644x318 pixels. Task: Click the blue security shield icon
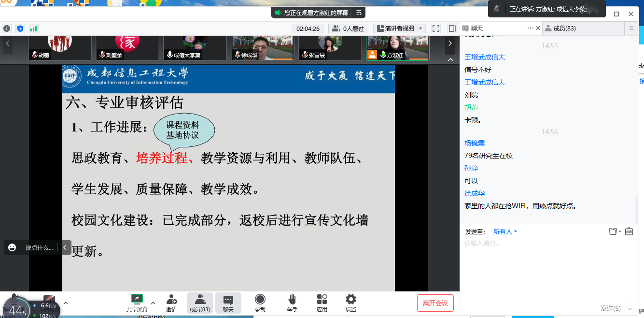(x=20, y=29)
